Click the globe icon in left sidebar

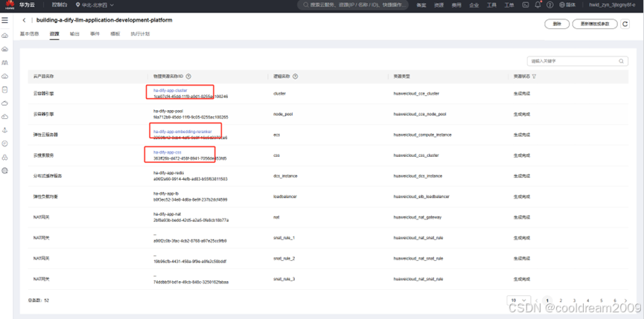pyautogui.click(x=5, y=170)
